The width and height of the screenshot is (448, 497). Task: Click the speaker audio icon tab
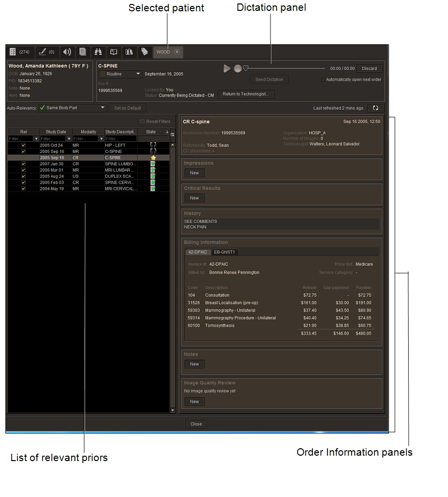coord(67,52)
